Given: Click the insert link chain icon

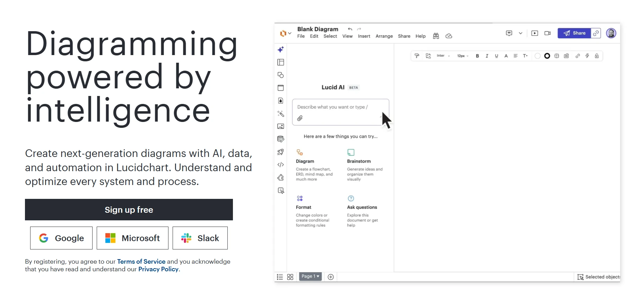Looking at the screenshot, I should 577,56.
